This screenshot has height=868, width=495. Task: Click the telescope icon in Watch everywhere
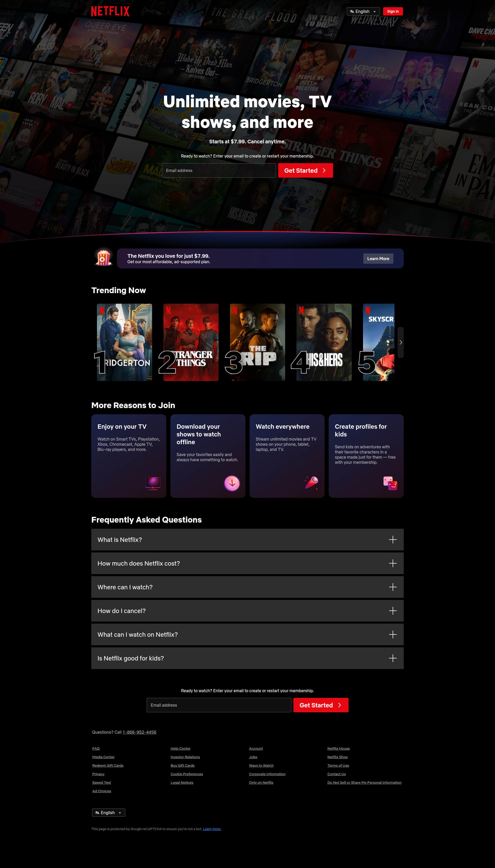(311, 482)
